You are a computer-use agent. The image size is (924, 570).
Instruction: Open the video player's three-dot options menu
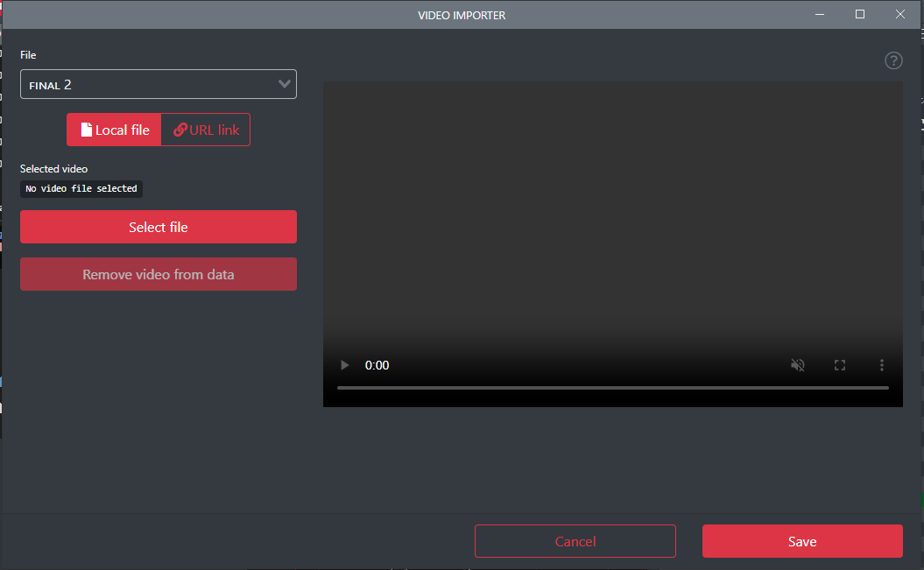[x=881, y=365]
